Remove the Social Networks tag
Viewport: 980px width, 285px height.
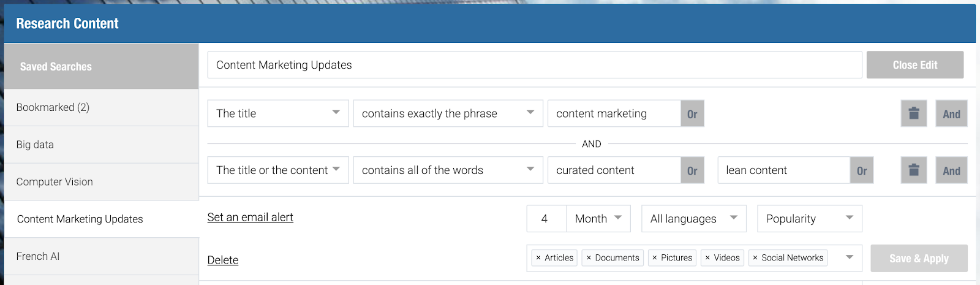[x=755, y=258]
